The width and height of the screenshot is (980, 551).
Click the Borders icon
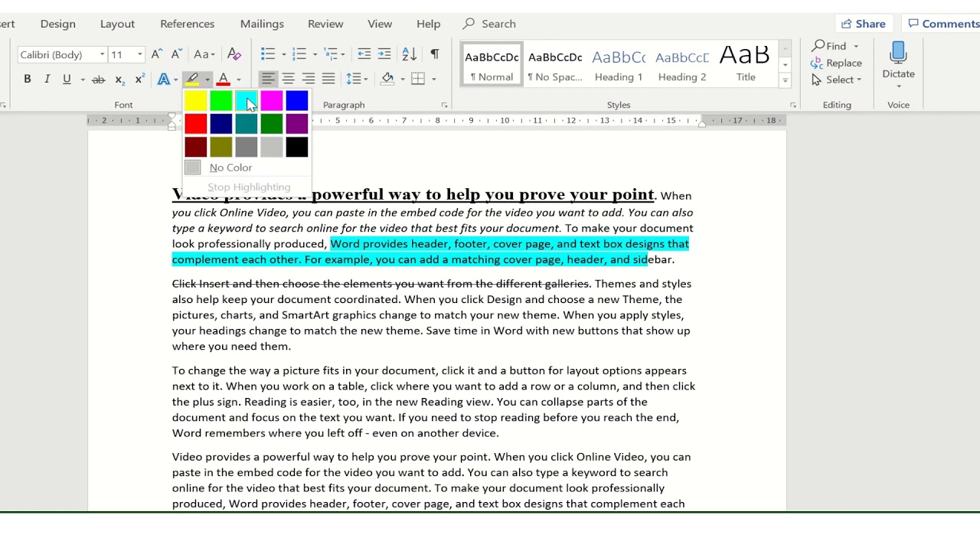point(418,79)
